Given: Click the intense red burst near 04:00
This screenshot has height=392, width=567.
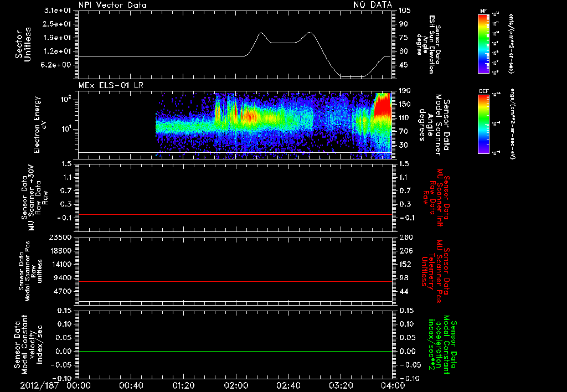Looking at the screenshot, I should (383, 106).
